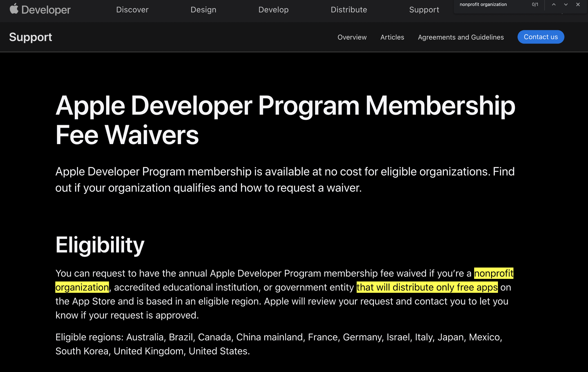
Task: Open the Discover menu
Action: 132,10
